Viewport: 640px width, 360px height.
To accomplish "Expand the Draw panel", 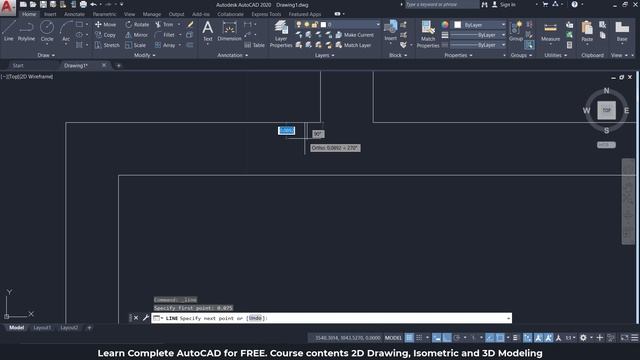I will 46,55.
